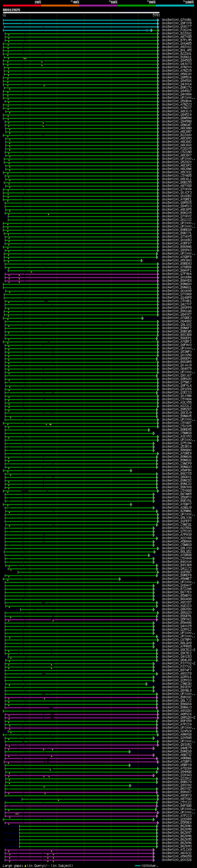Open the last hit UniRef100_Q00326

[176, 860]
